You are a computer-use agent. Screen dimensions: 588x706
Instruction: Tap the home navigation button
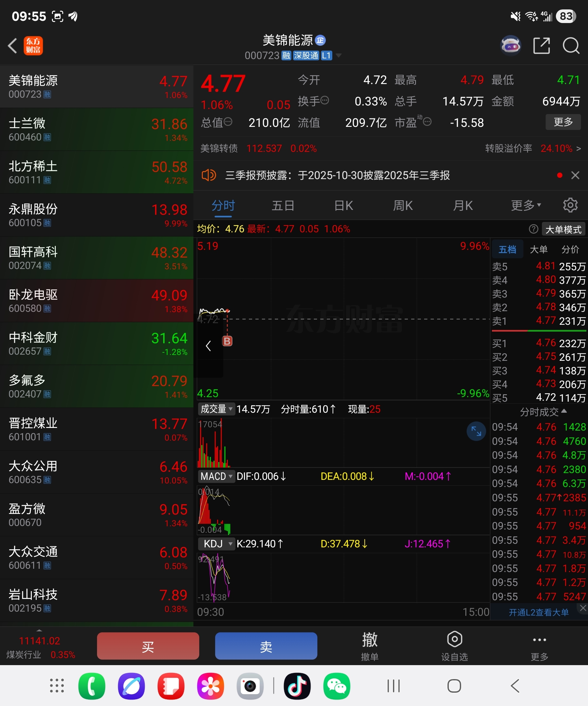pyautogui.click(x=454, y=686)
